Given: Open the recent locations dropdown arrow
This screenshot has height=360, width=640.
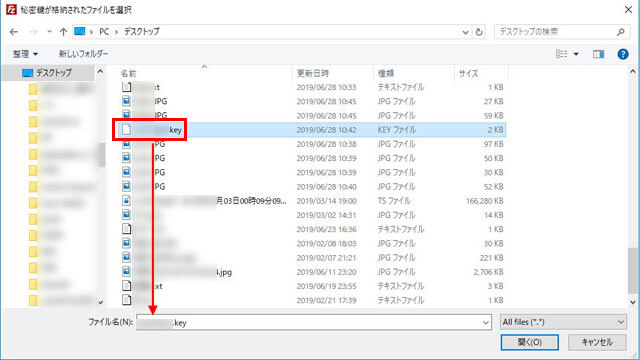Looking at the screenshot, I should [x=49, y=32].
